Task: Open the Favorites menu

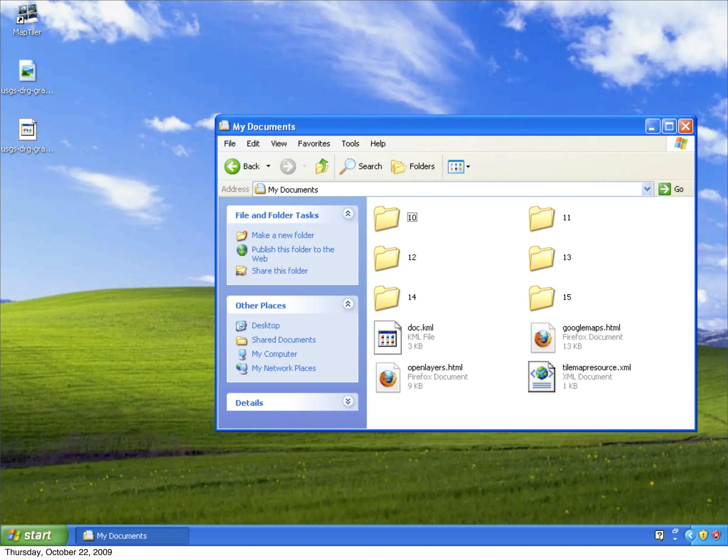Action: (314, 144)
